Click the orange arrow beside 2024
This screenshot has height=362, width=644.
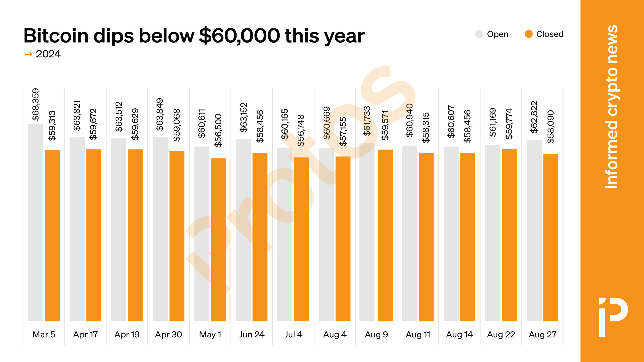click(28, 54)
